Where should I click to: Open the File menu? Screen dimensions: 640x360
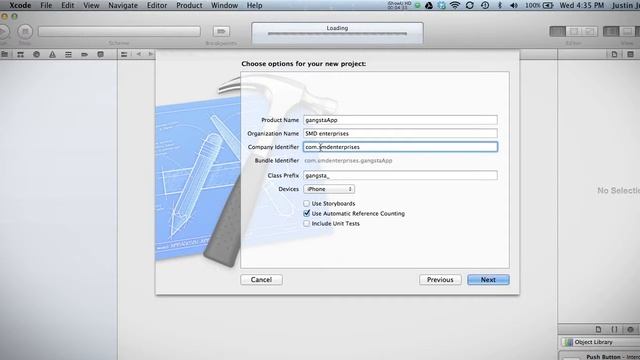coord(46,5)
